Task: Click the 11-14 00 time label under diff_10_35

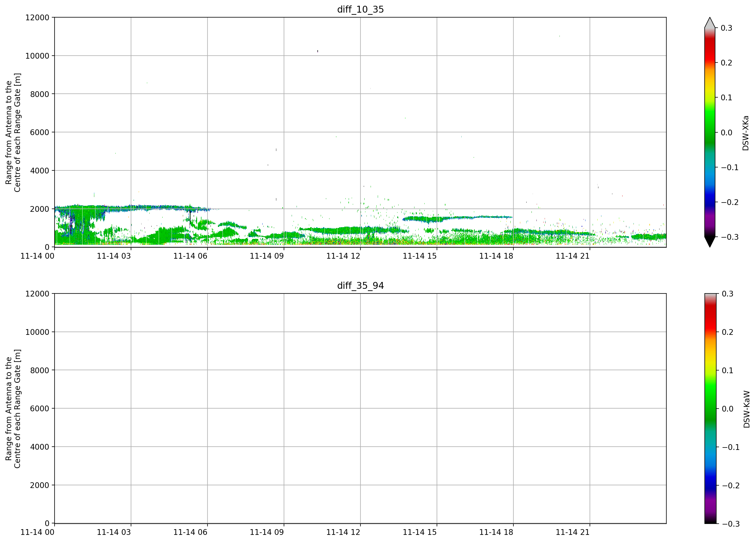Action: 37,256
